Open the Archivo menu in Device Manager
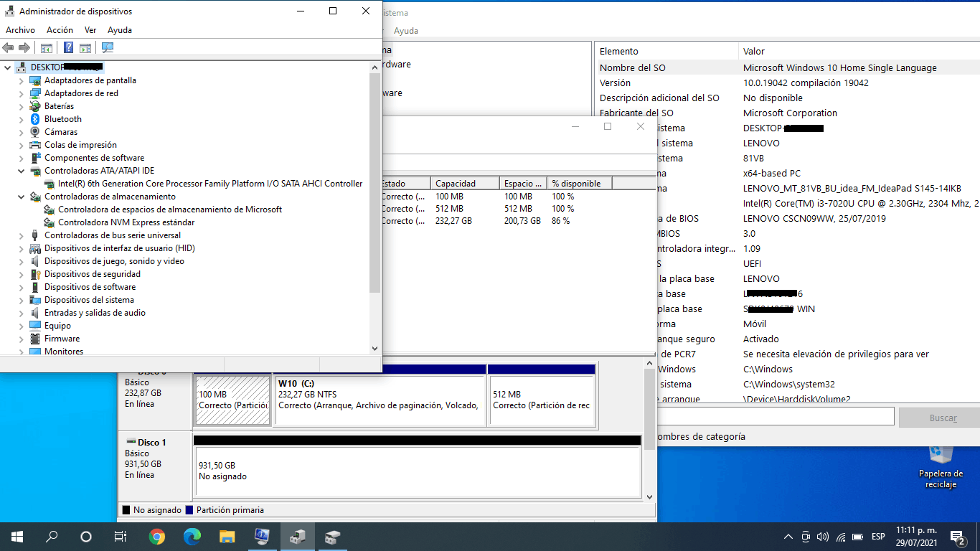 click(20, 30)
